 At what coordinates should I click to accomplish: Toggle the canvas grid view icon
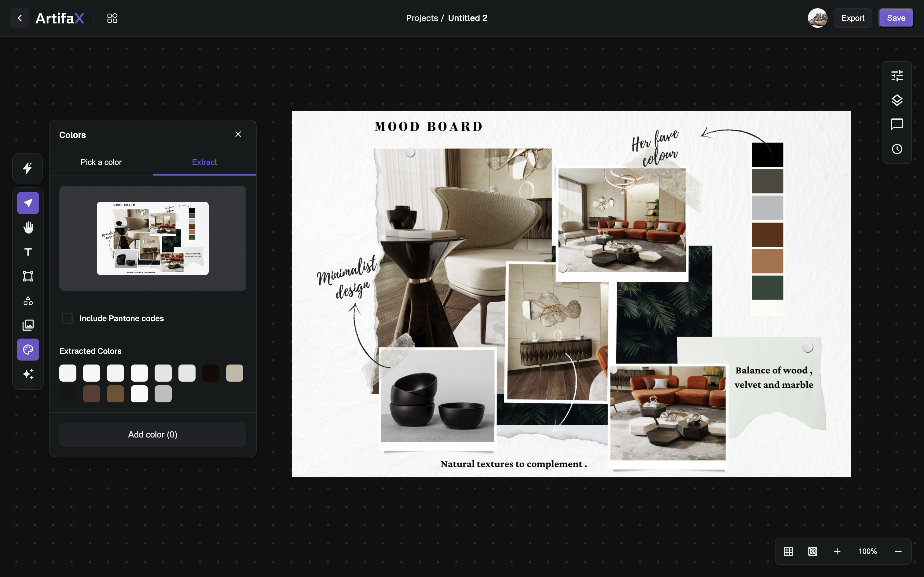(x=788, y=551)
